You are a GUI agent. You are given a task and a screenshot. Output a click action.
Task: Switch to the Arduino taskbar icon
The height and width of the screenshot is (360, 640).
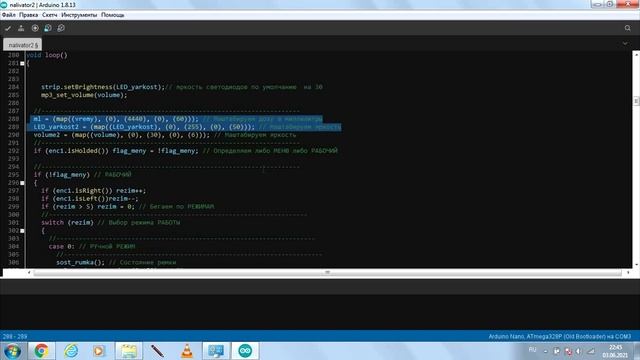[x=245, y=351]
